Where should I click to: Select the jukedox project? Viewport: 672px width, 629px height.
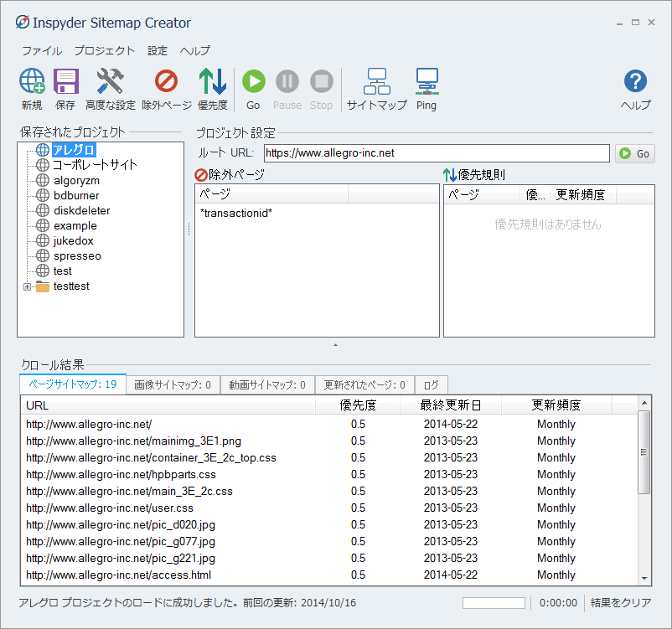point(73,241)
